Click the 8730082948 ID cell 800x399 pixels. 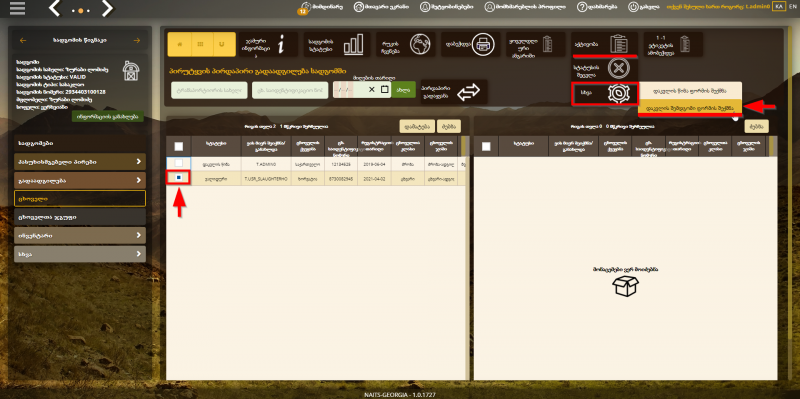[x=341, y=179]
